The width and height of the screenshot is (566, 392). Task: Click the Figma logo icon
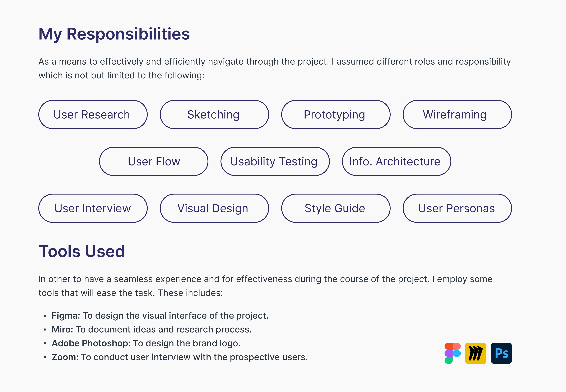452,353
